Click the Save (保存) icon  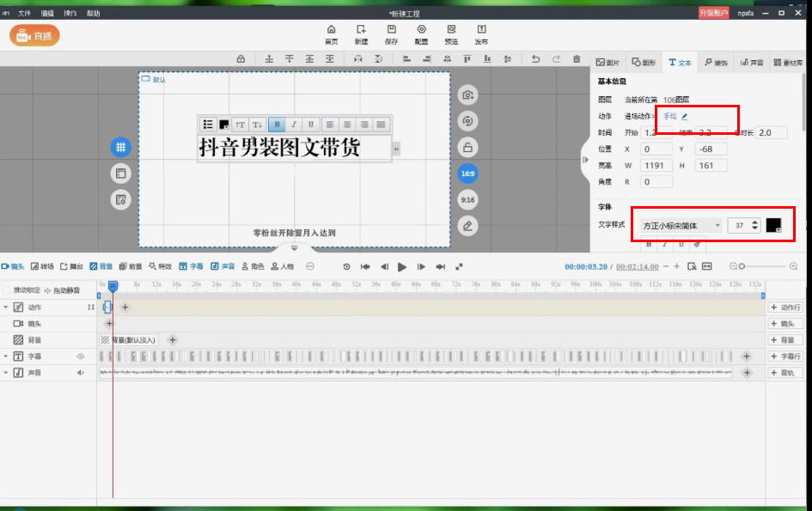(x=392, y=34)
